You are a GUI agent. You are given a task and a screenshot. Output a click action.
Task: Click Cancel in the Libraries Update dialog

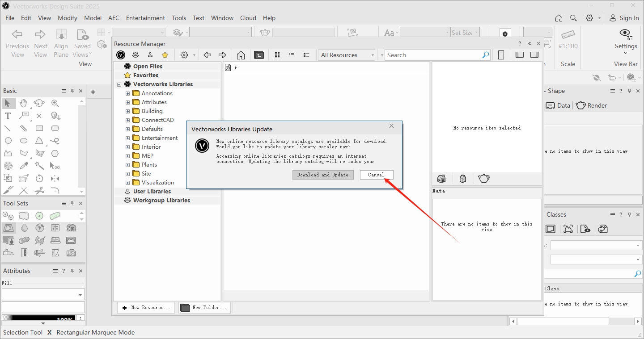[376, 175]
